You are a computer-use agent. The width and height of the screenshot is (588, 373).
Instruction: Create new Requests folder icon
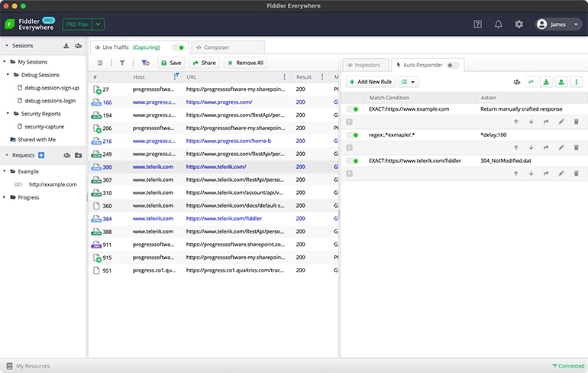[x=78, y=155]
